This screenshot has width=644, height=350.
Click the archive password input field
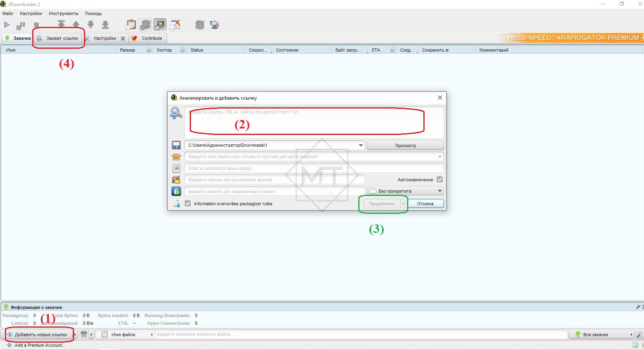coord(275,180)
